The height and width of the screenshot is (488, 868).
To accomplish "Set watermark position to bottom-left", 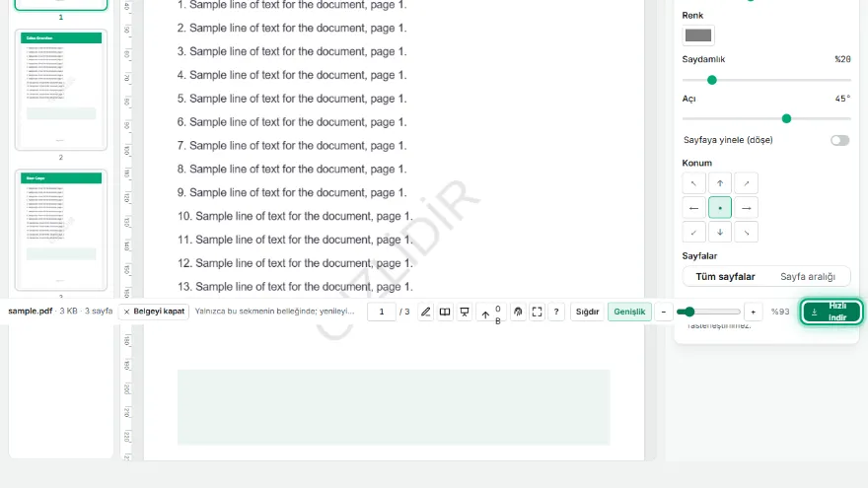I will tap(693, 233).
